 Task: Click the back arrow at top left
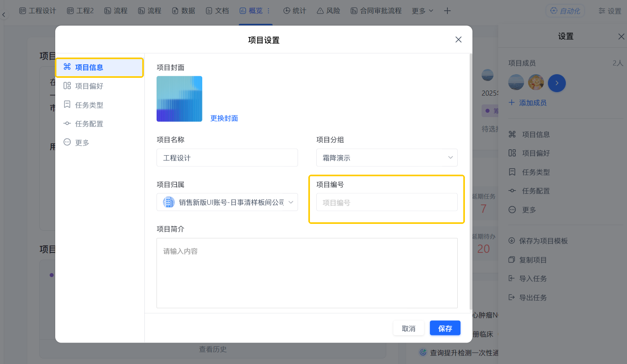point(4,15)
